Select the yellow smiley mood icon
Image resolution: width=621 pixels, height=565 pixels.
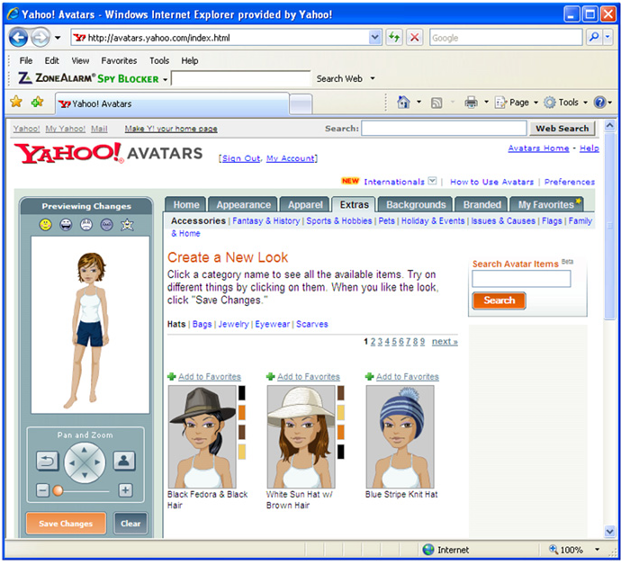[45, 224]
